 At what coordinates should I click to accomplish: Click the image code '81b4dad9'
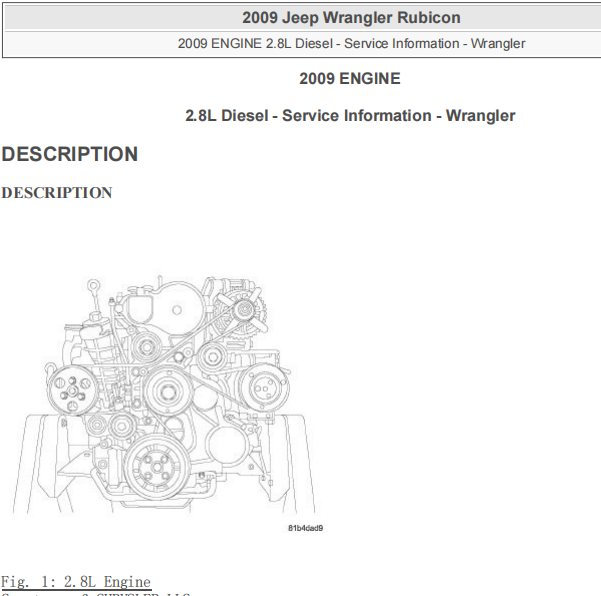click(305, 528)
